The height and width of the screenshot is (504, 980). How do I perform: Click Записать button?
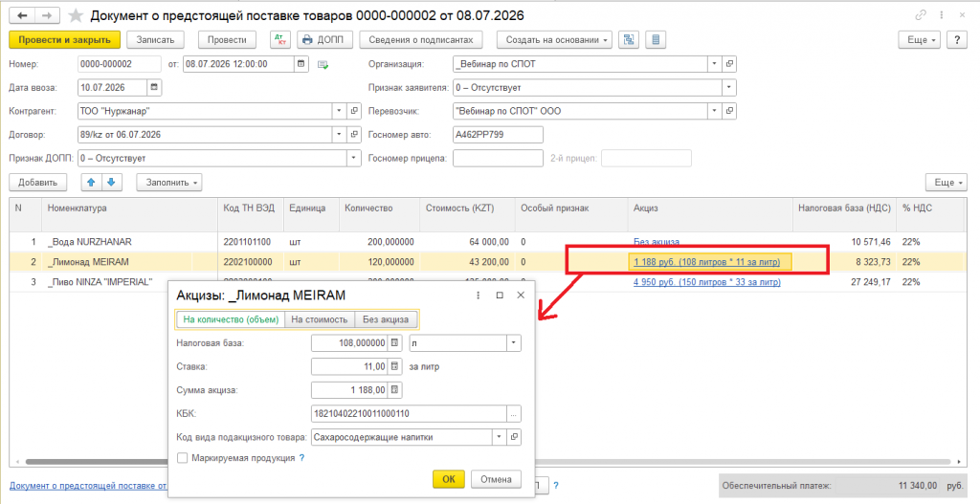point(156,40)
